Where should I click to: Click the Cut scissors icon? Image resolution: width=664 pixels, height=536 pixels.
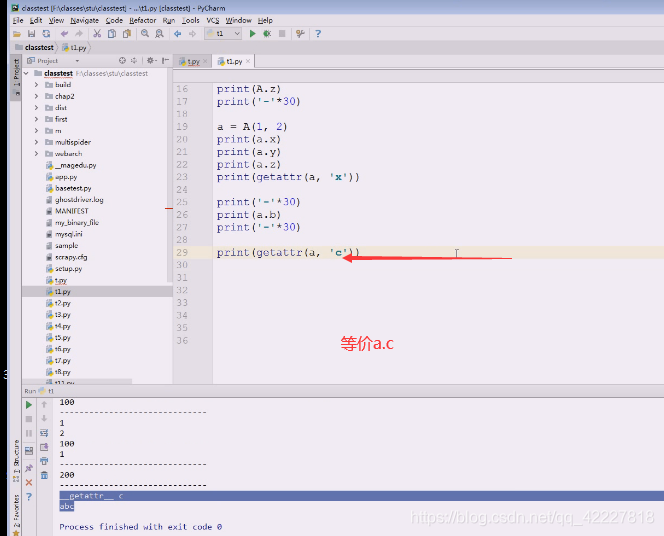tap(97, 33)
